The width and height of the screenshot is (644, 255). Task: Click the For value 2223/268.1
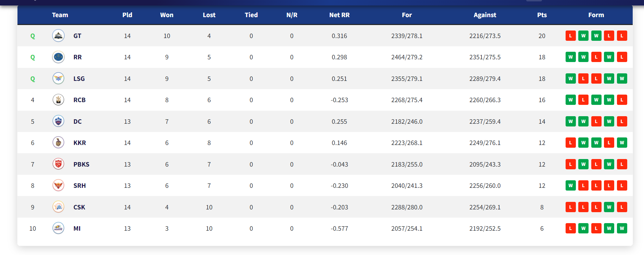pyautogui.click(x=407, y=143)
